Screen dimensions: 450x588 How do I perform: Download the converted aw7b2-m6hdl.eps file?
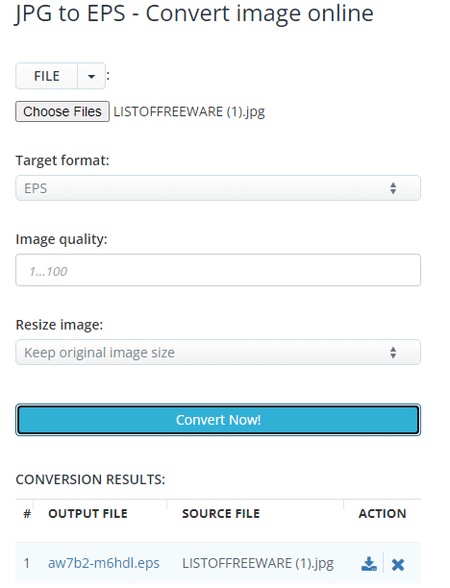click(x=369, y=564)
